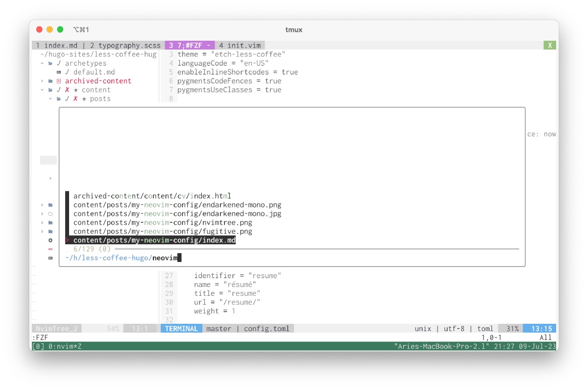Click the archetypes open-folder icon
Screen dimensions: 588x390
point(50,63)
